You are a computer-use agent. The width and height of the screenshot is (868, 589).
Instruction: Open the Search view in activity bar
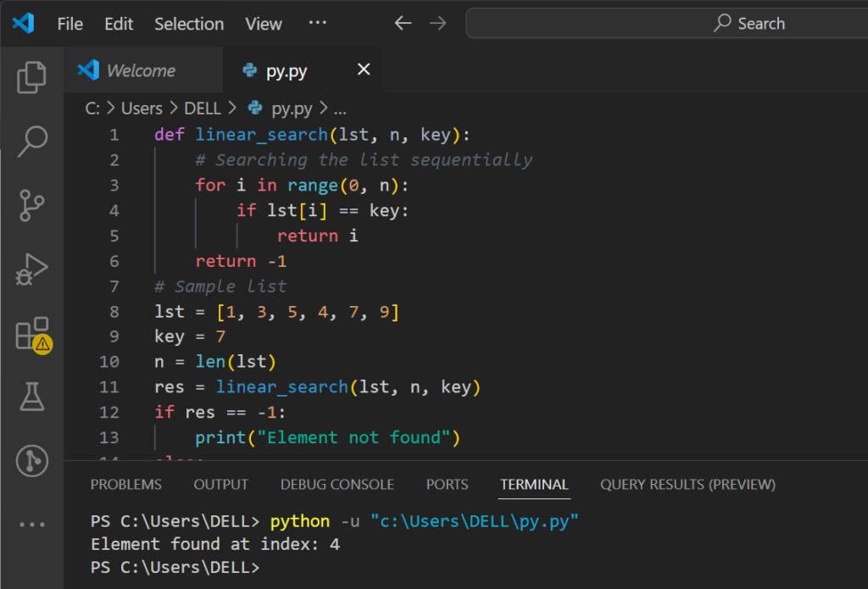pyautogui.click(x=32, y=142)
